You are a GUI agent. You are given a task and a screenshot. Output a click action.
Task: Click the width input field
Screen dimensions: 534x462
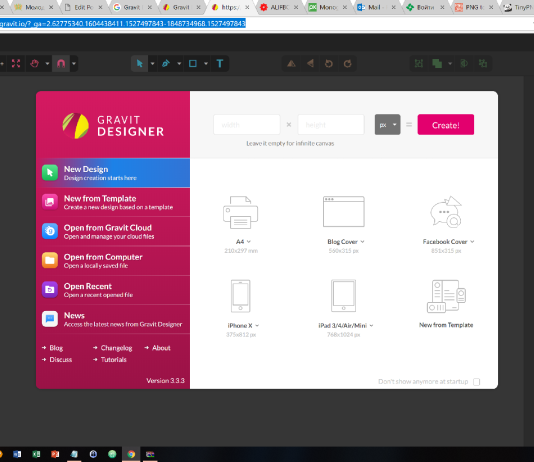pyautogui.click(x=247, y=125)
